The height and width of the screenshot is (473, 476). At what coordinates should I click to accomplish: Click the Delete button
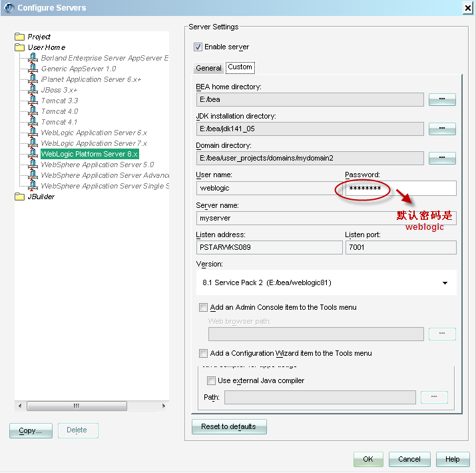click(x=78, y=430)
